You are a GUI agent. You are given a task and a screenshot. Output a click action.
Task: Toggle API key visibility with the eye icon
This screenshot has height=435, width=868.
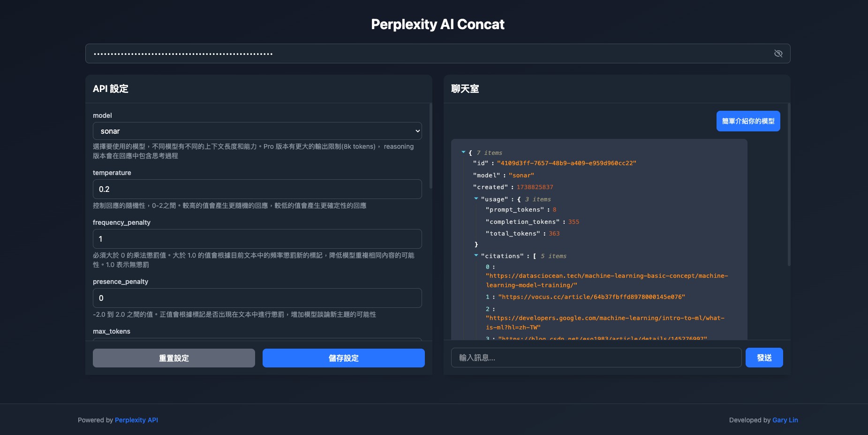click(778, 53)
